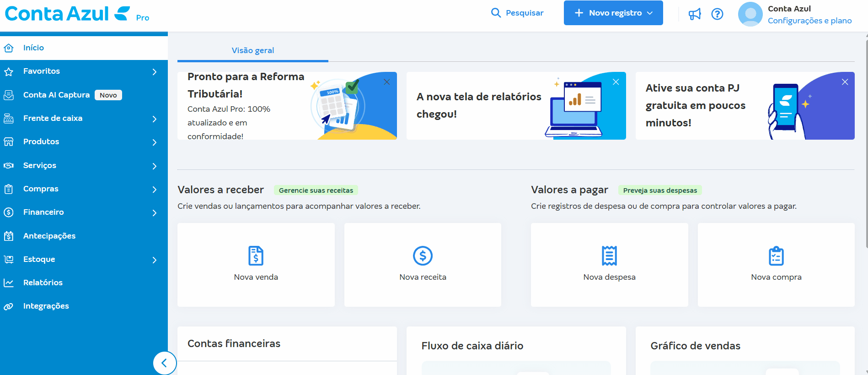
Task: Click the Início home icon
Action: coord(9,48)
